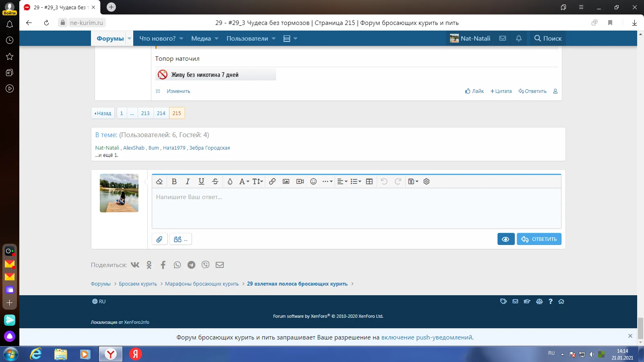Open the insert media tool
This screenshot has height=362, width=644.
tap(300, 181)
